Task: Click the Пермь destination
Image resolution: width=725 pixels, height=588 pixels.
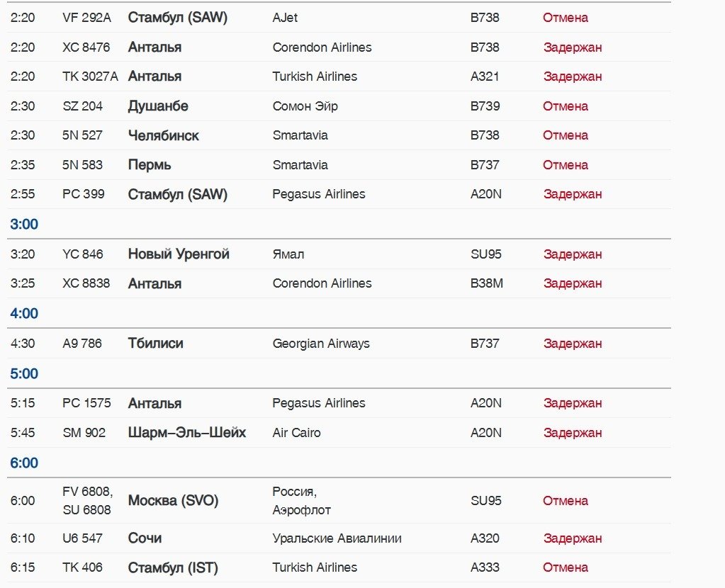Action: 150,165
